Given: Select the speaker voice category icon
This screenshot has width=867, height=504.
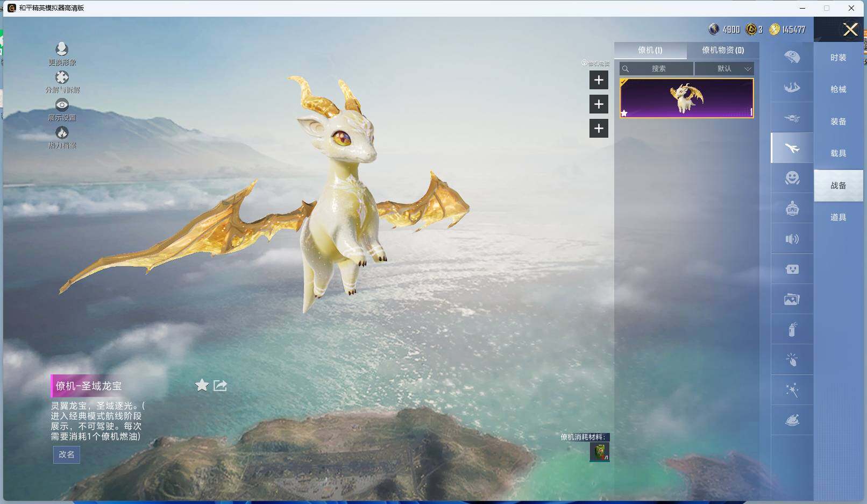Looking at the screenshot, I should point(792,239).
